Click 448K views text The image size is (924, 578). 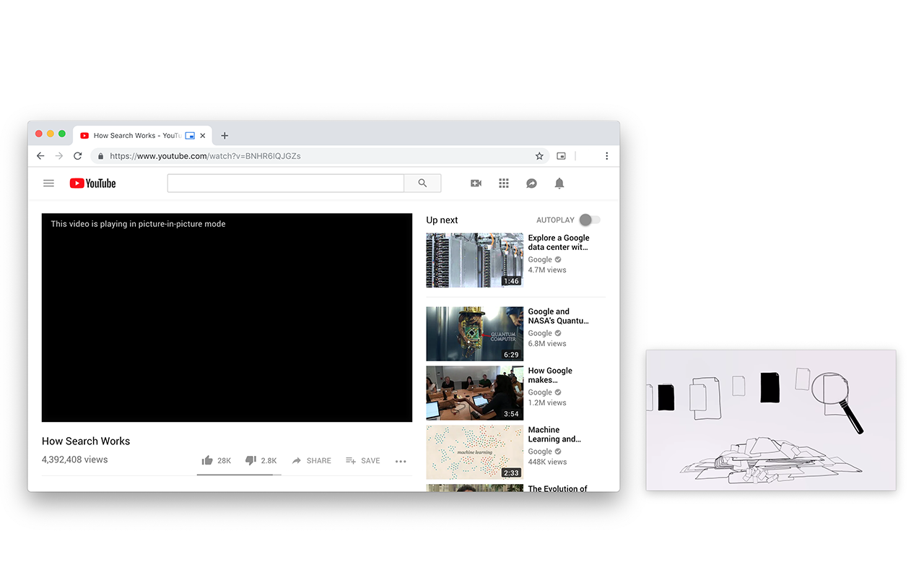[547, 462]
